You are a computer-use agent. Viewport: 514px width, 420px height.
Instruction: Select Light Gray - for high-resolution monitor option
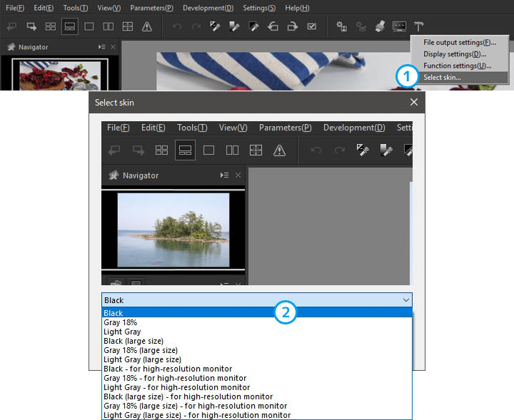coord(257,387)
